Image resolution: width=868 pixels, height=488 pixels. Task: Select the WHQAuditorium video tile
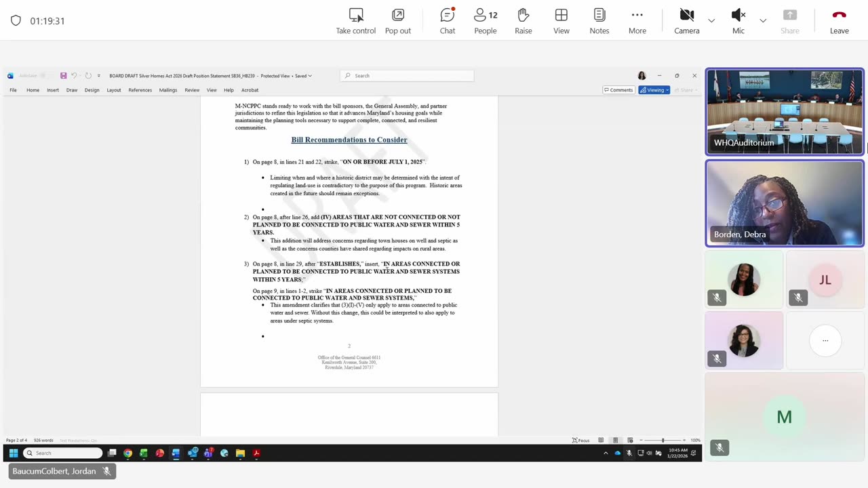[x=785, y=112]
